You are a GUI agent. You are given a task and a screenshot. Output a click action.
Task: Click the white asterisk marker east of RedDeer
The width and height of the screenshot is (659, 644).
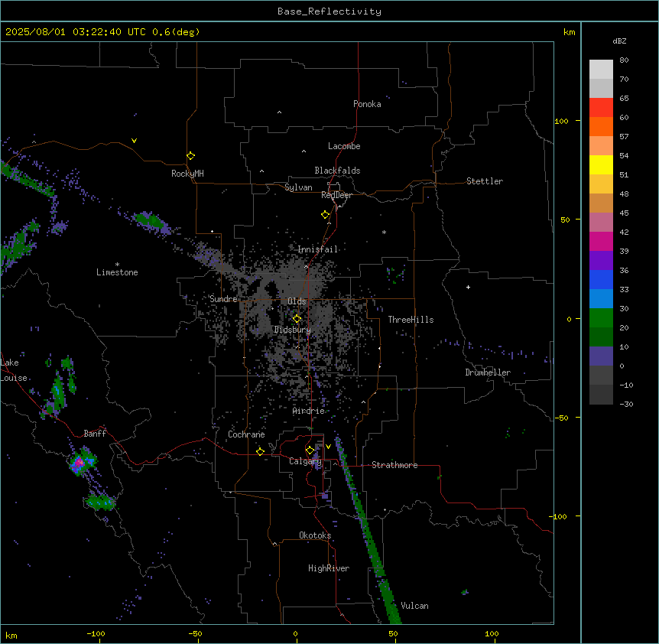pyautogui.click(x=384, y=232)
